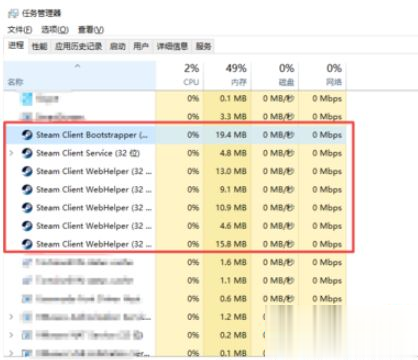Select the Steam Client Service (32 位) name
The image size is (418, 360).
[88, 153]
